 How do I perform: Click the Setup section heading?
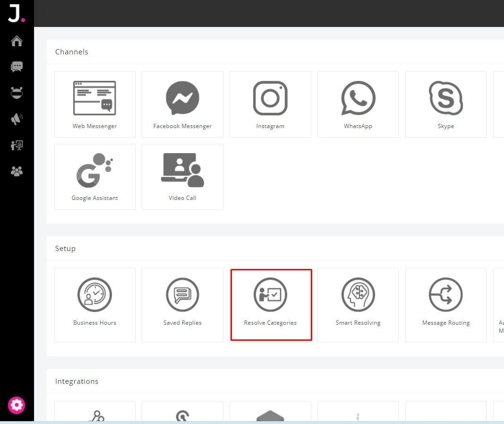pos(65,249)
